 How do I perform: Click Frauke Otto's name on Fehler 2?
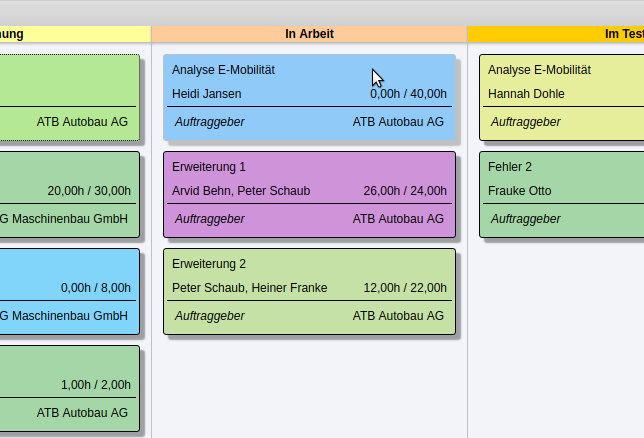(519, 191)
